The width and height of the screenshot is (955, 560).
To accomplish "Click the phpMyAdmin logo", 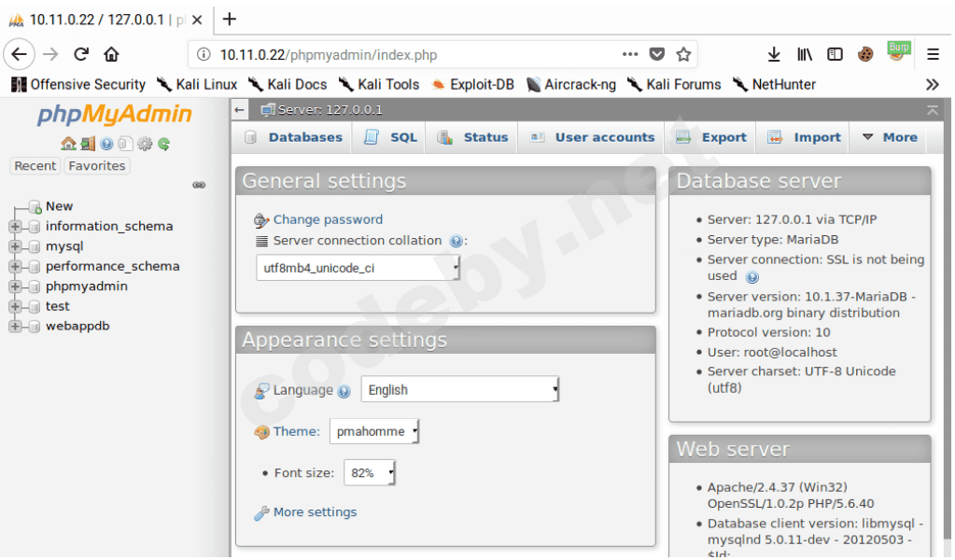I will point(115,114).
